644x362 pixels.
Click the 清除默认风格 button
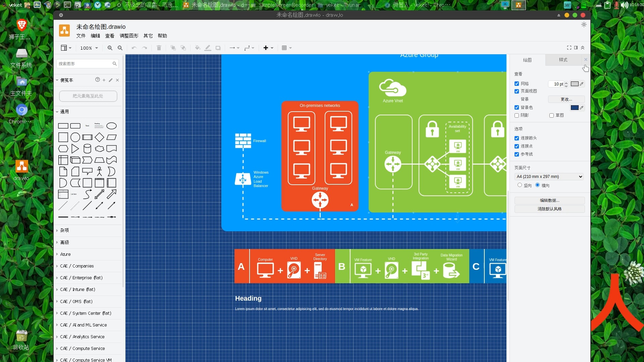pyautogui.click(x=549, y=209)
